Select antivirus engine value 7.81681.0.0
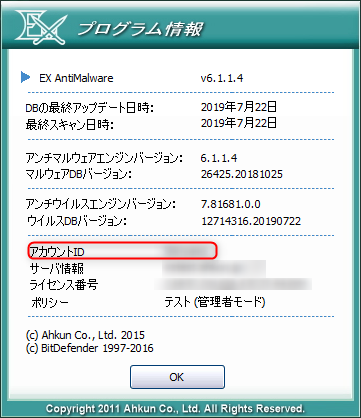 pyautogui.click(x=230, y=204)
